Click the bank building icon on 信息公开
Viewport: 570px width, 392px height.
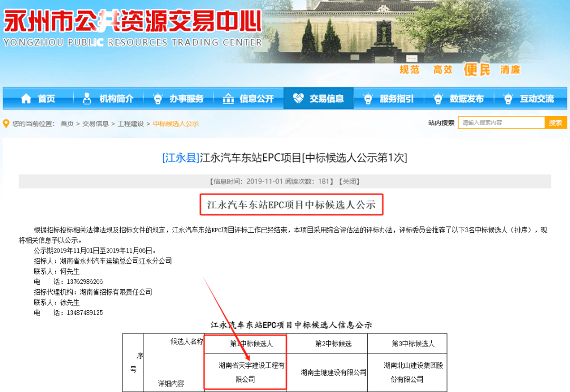(228, 98)
